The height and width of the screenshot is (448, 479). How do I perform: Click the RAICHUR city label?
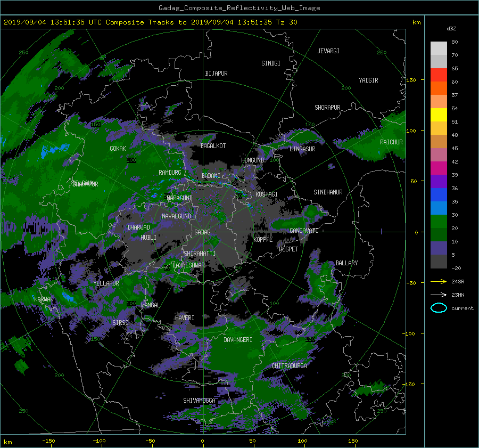pos(391,142)
